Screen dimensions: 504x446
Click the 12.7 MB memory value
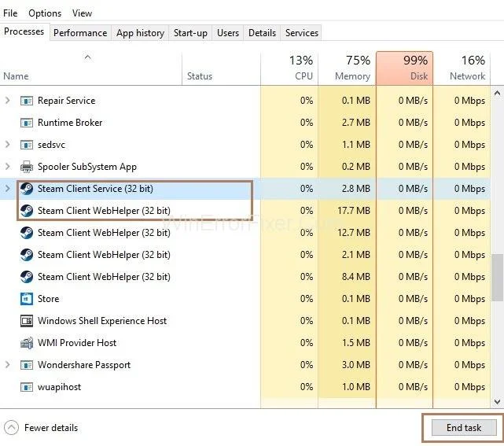[354, 233]
